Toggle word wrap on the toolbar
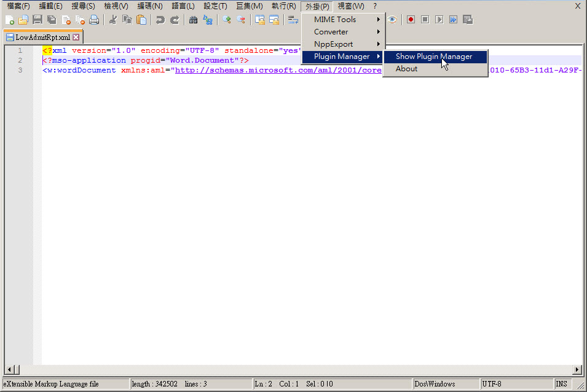587x392 pixels. click(293, 19)
